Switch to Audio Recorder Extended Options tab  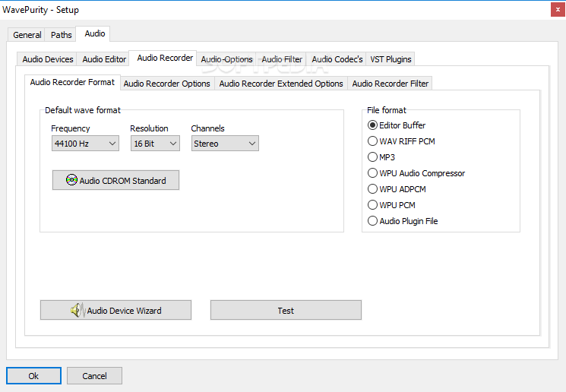click(x=281, y=84)
